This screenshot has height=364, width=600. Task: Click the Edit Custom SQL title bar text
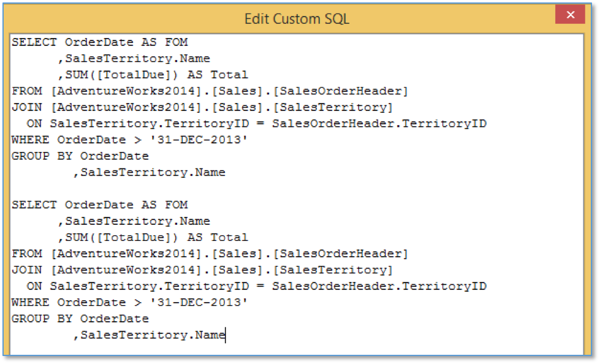tap(297, 19)
